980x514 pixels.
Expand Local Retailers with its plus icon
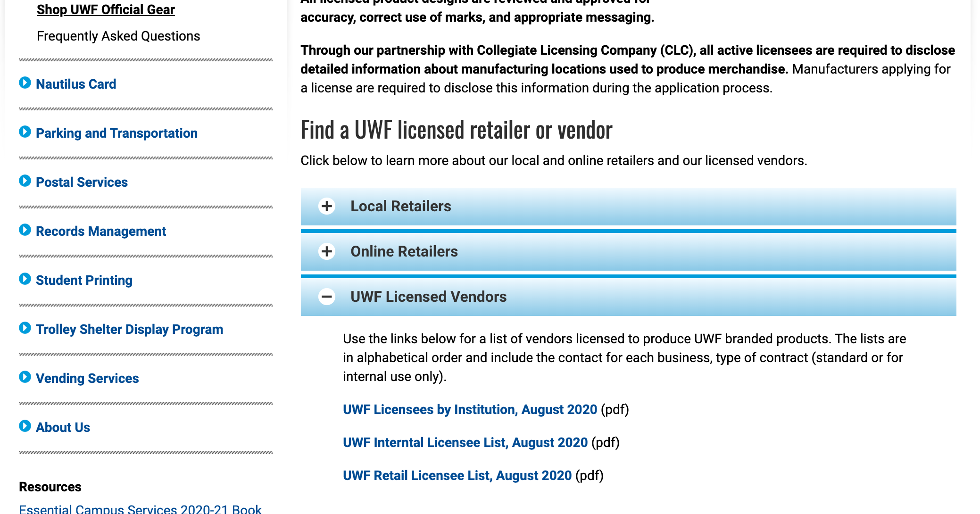(327, 206)
